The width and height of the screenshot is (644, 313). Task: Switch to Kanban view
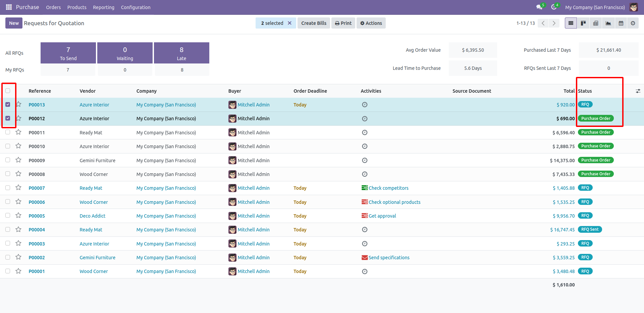pyautogui.click(x=583, y=23)
